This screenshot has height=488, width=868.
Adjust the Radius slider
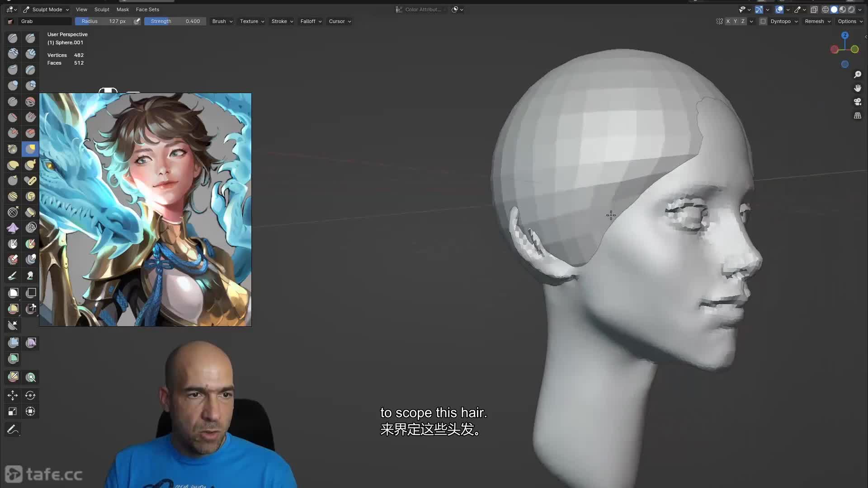click(104, 21)
